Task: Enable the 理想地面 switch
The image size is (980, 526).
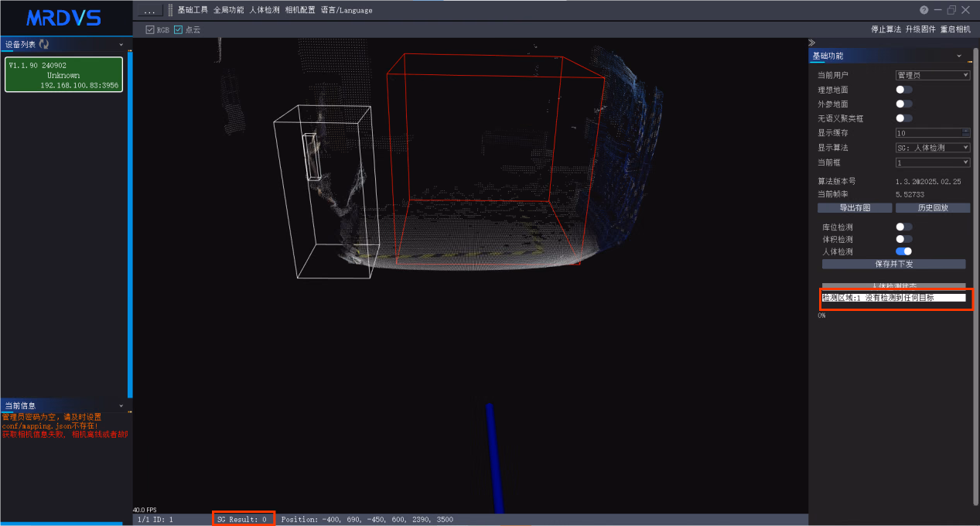Action: coord(903,90)
